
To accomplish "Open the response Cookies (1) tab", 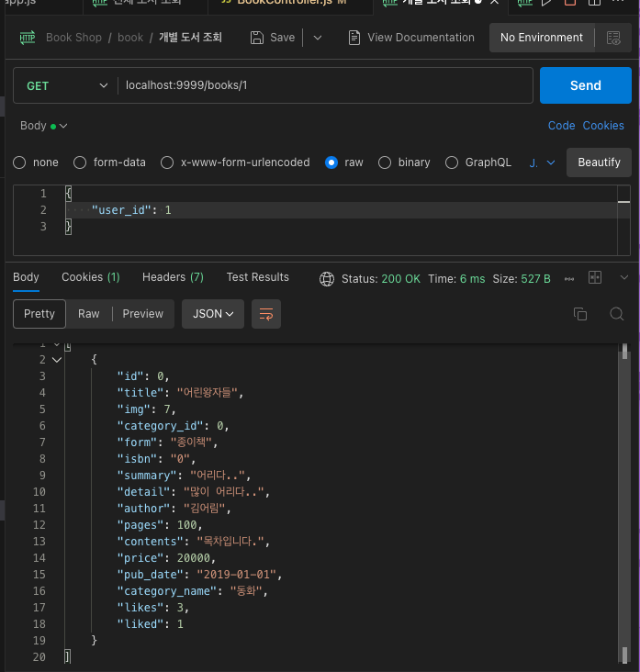I will click(x=91, y=278).
